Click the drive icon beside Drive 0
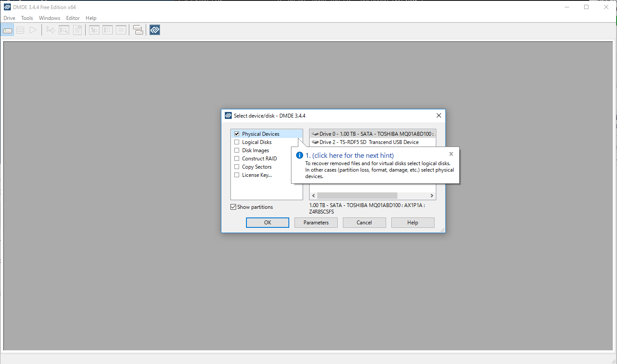This screenshot has width=617, height=364. (x=315, y=134)
